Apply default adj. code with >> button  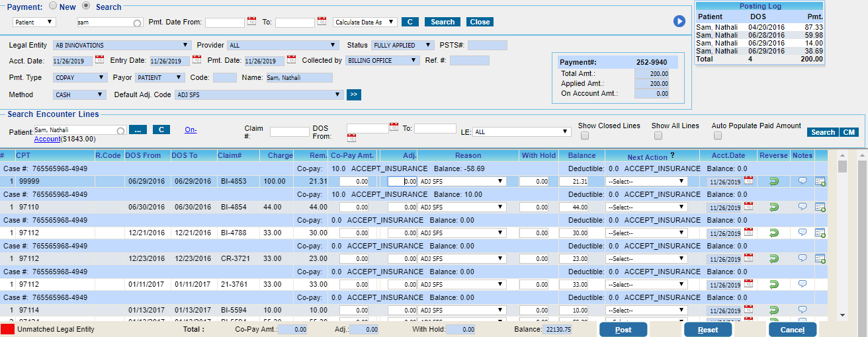click(x=353, y=94)
